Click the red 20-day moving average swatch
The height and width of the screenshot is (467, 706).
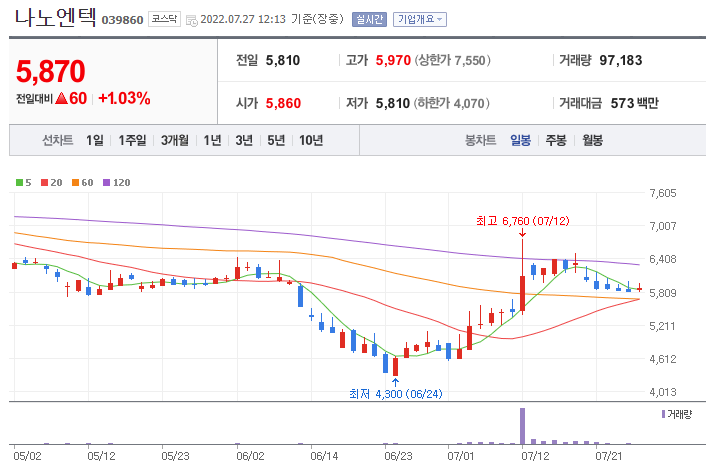pos(44,182)
